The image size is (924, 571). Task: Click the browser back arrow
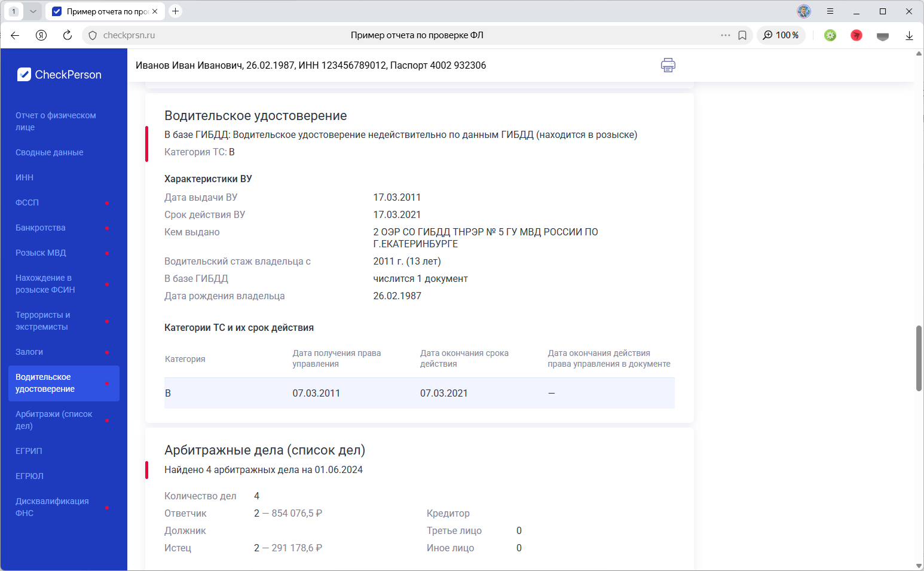[15, 35]
